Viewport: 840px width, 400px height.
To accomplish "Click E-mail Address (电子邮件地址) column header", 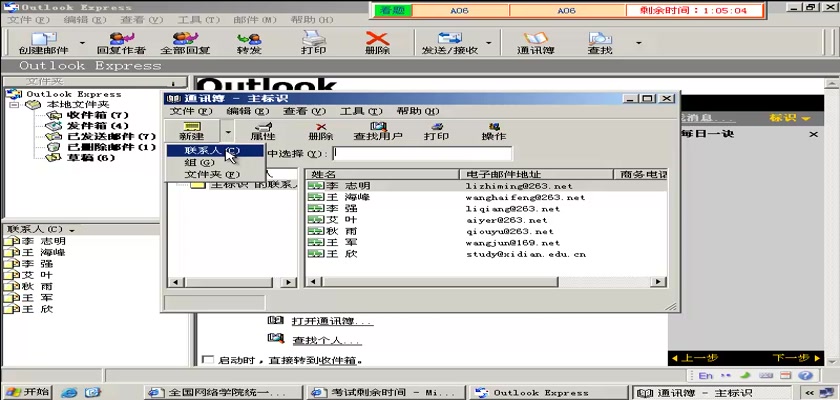I will point(536,175).
